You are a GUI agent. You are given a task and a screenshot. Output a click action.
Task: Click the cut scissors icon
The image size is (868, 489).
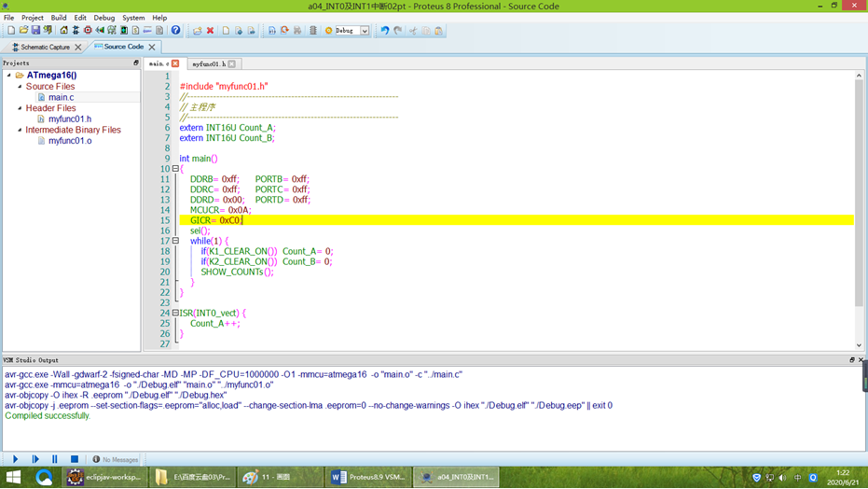(413, 31)
